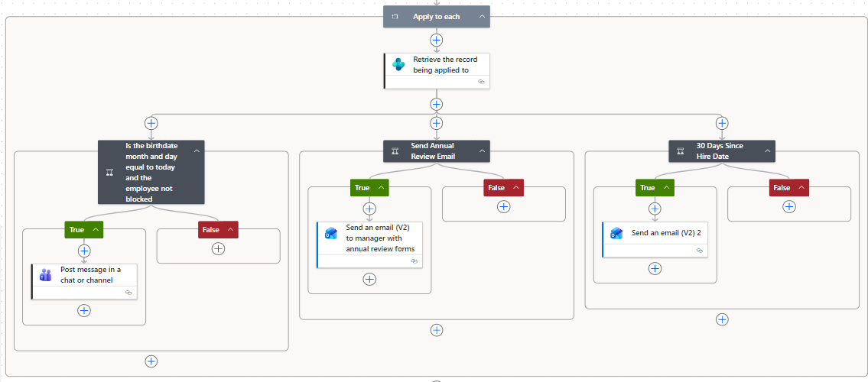The height and width of the screenshot is (382, 868).
Task: Collapse True branch under Send Annual Review Email
Action: tap(382, 188)
